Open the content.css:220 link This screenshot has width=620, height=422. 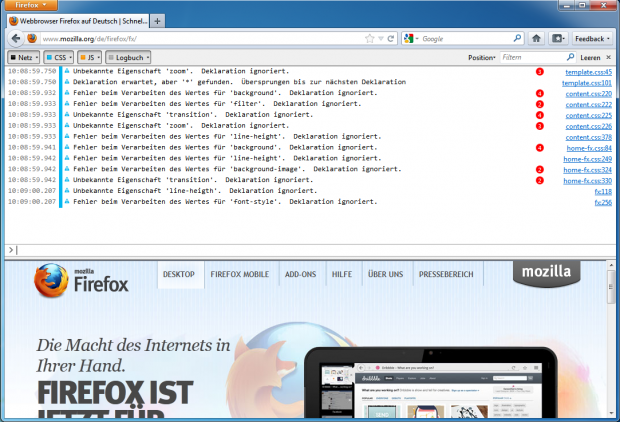588,94
